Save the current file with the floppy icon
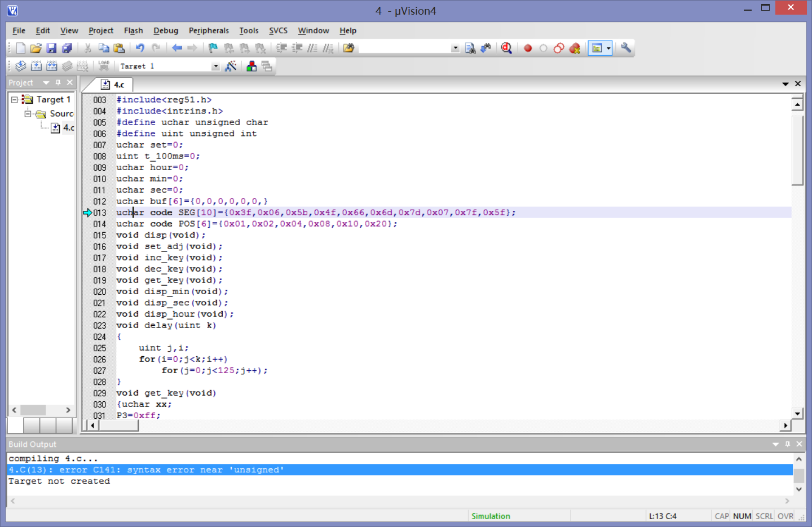Image resolution: width=812 pixels, height=527 pixels. coord(51,48)
